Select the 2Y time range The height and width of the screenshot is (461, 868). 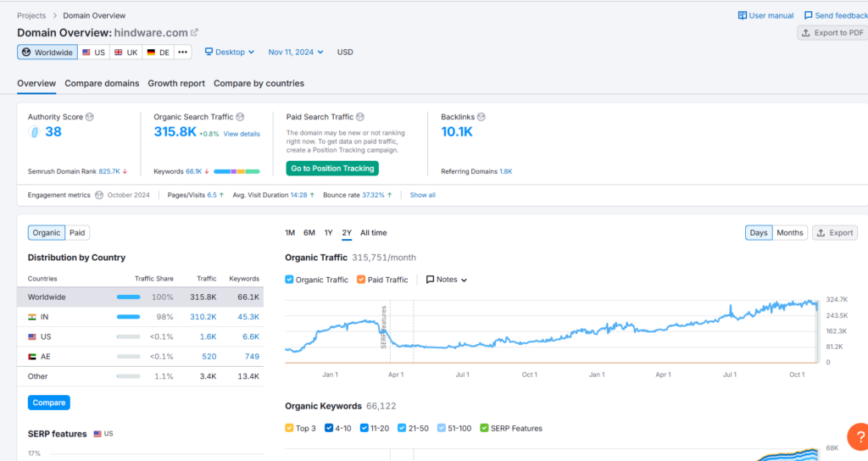coord(347,233)
